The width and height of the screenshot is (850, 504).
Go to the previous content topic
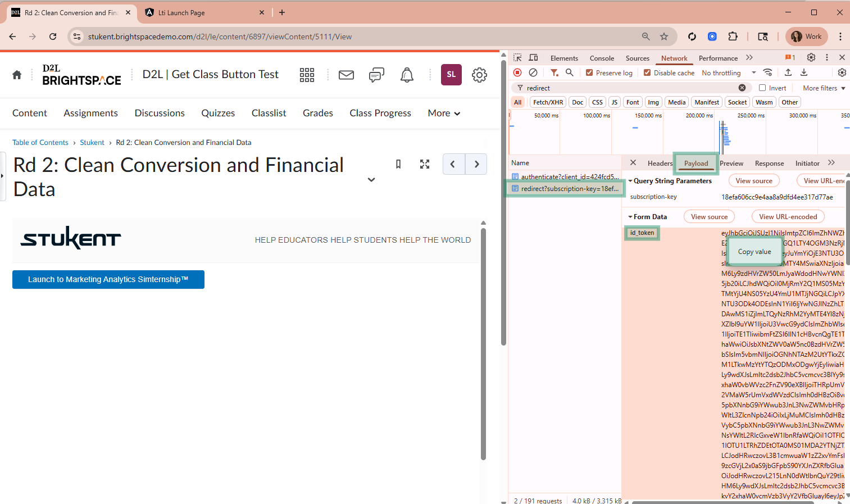tap(453, 164)
